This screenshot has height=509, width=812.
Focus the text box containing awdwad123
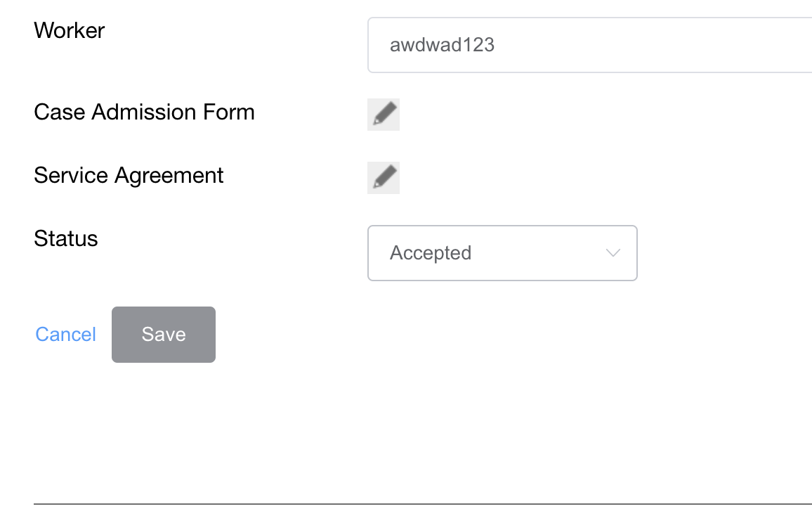590,46
